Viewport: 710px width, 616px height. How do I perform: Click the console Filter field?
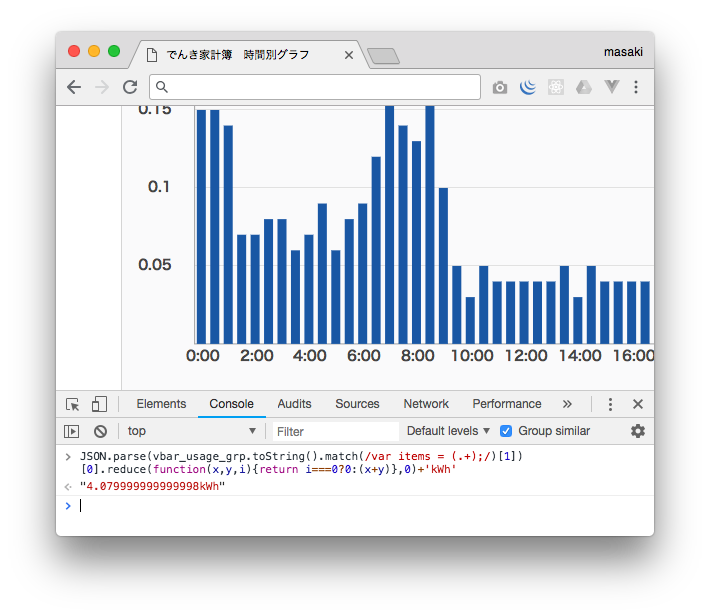click(336, 432)
